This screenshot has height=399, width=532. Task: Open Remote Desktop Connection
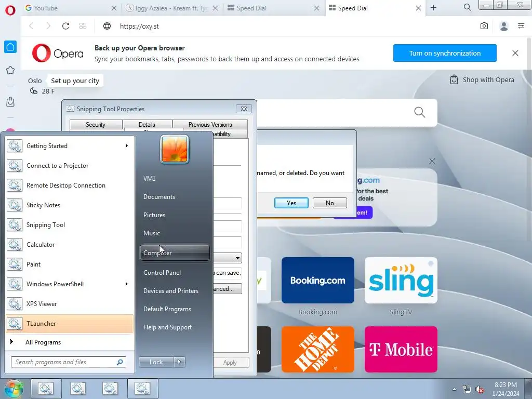click(70, 185)
